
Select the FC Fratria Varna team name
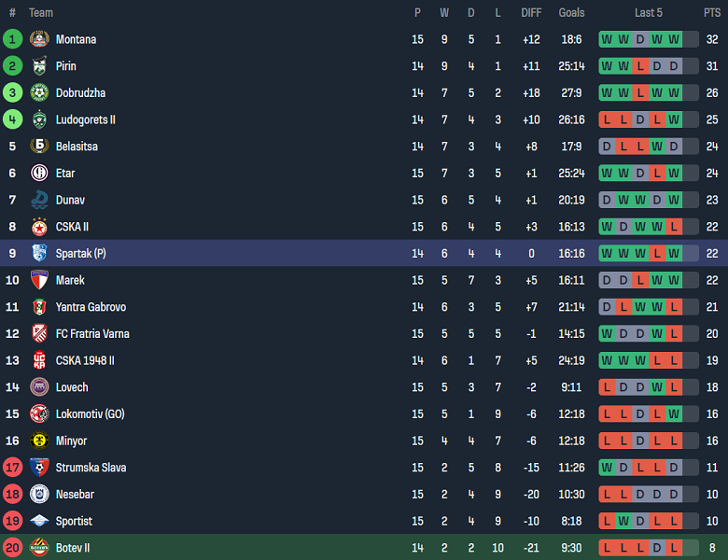click(92, 334)
